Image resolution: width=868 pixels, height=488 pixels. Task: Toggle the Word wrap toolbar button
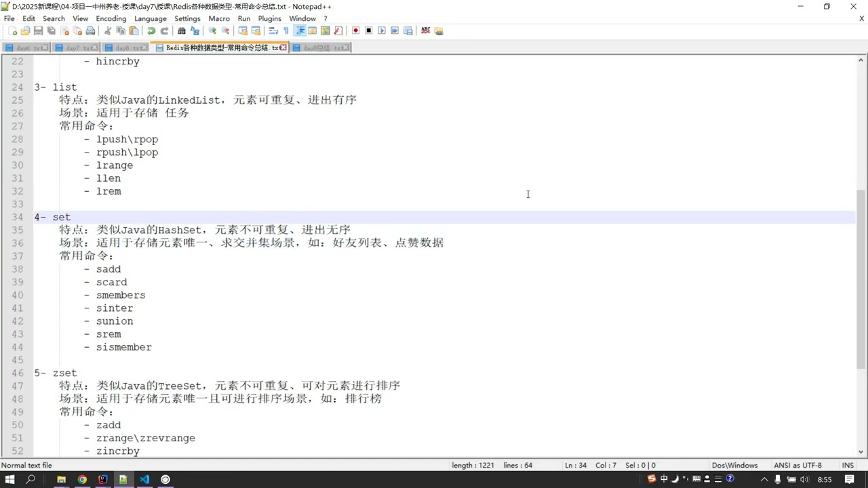click(x=273, y=30)
